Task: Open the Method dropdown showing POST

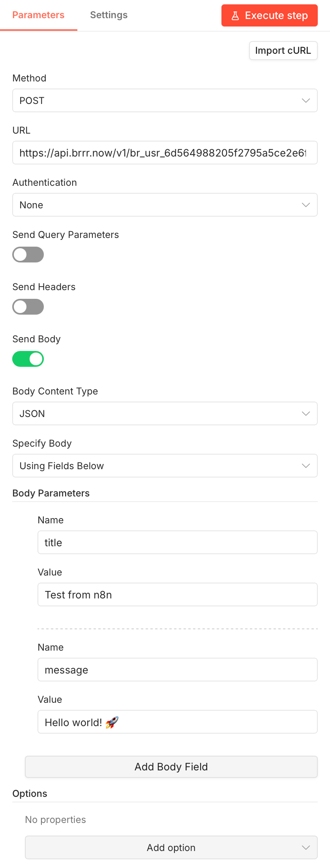Action: (x=165, y=100)
